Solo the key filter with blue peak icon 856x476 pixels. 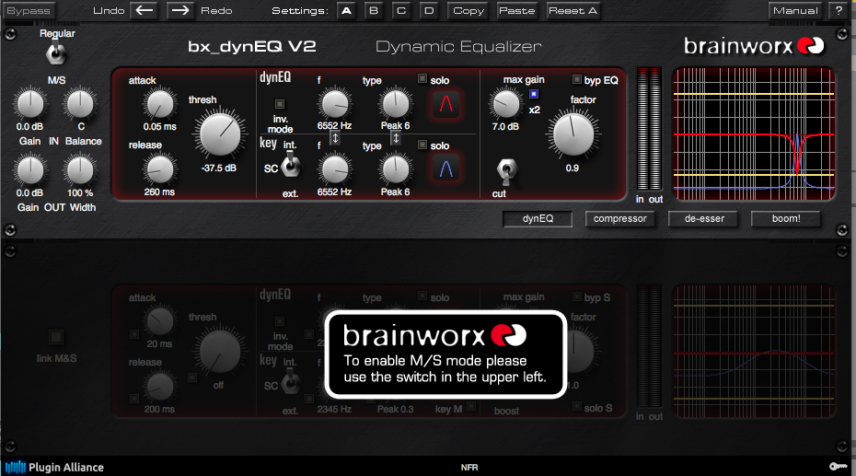tap(446, 169)
